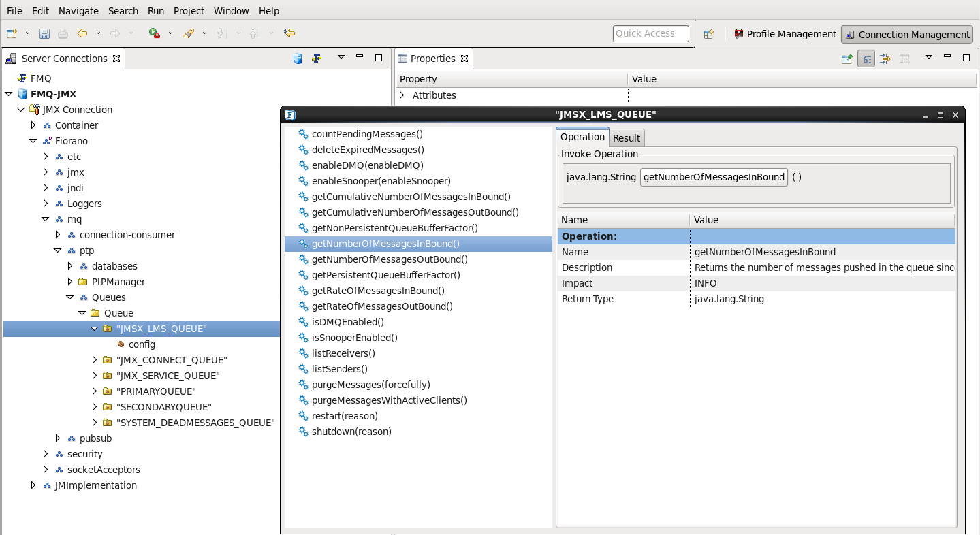
Task: Open the Project menu
Action: [189, 11]
